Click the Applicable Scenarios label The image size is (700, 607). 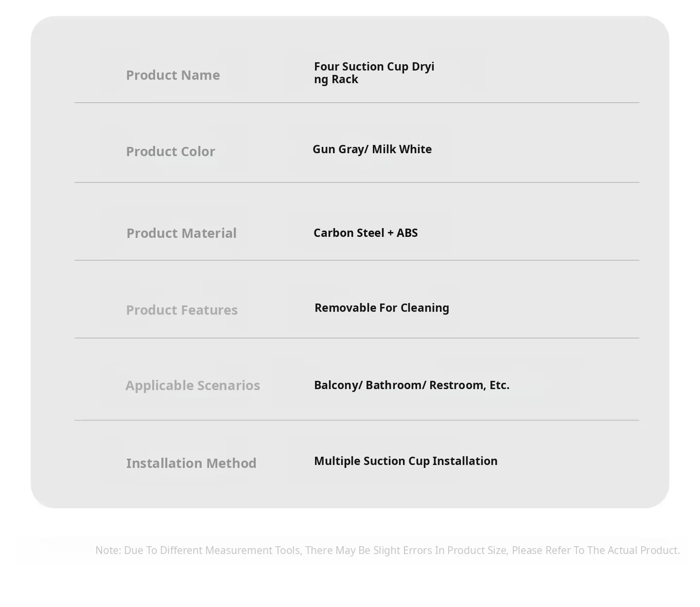192,385
